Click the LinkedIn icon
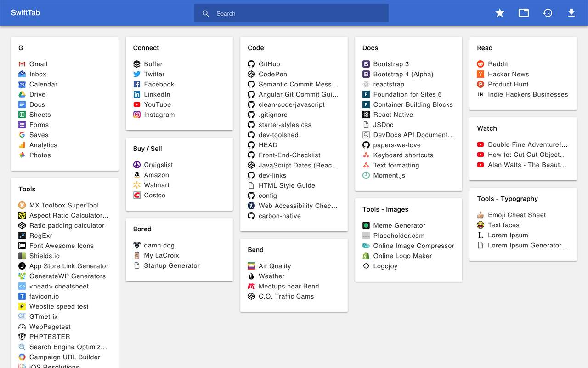 [x=137, y=94]
